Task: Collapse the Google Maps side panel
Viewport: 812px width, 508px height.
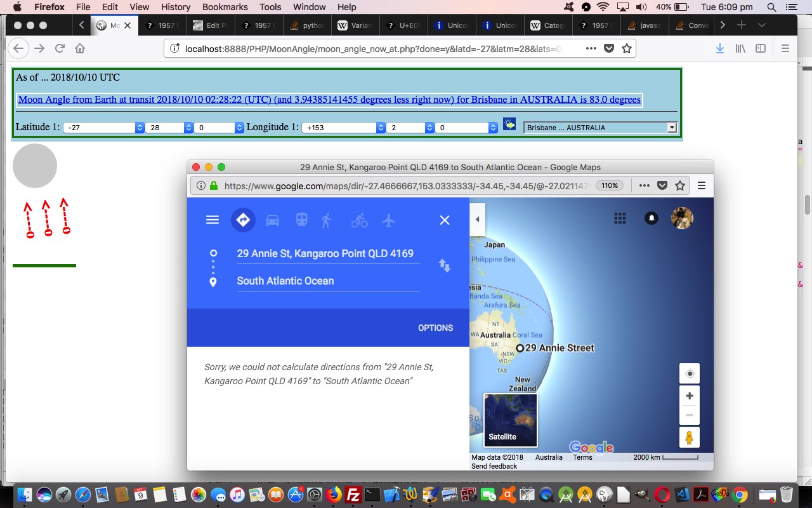Action: (477, 219)
